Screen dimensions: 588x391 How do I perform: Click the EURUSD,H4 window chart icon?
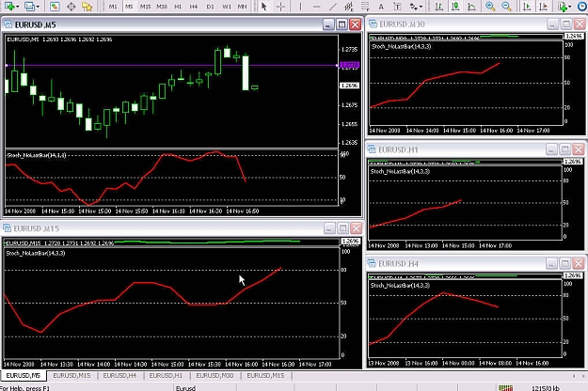coord(372,264)
